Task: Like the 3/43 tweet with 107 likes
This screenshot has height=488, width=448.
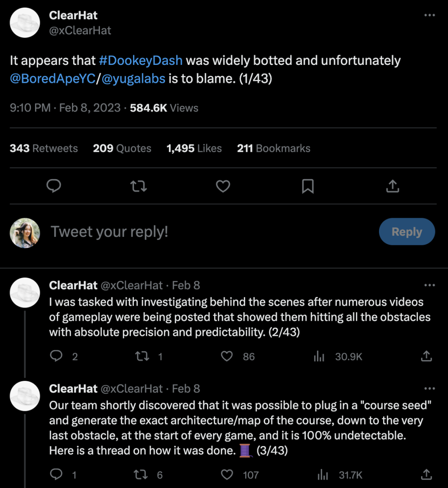Action: click(227, 474)
